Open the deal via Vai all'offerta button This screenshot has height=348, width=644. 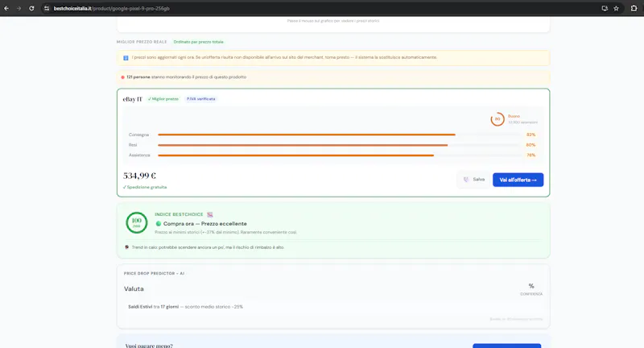point(518,180)
